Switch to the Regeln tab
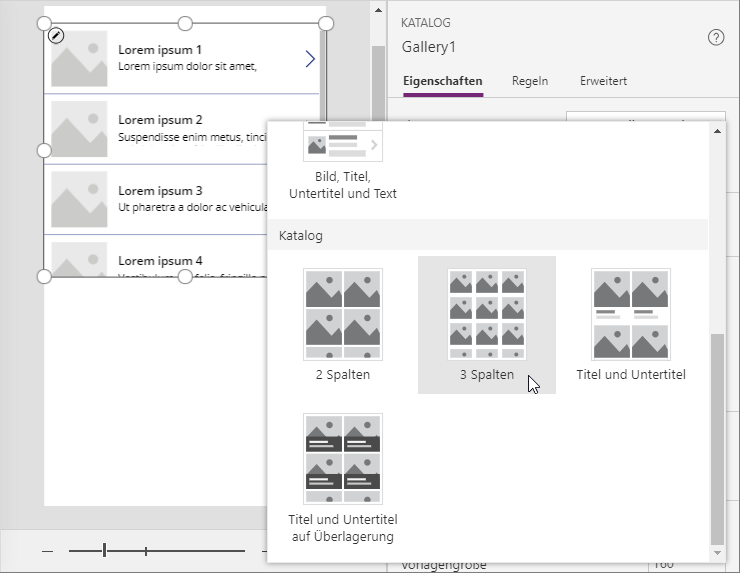Image resolution: width=740 pixels, height=573 pixels. coord(529,81)
